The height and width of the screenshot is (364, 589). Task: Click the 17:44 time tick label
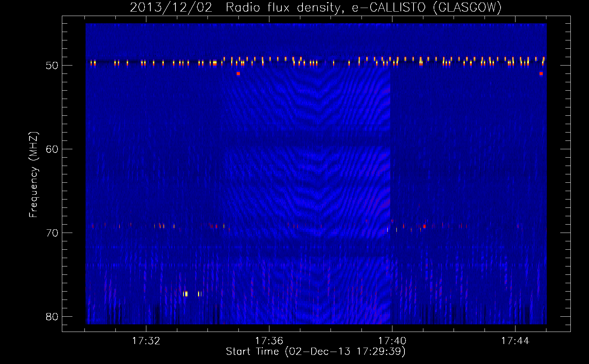click(x=515, y=341)
